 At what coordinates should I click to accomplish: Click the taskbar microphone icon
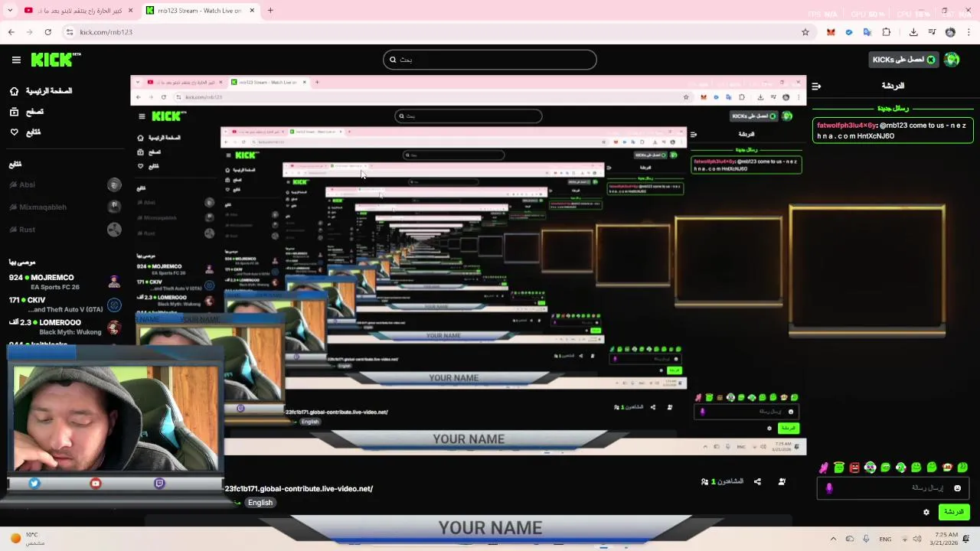click(866, 539)
